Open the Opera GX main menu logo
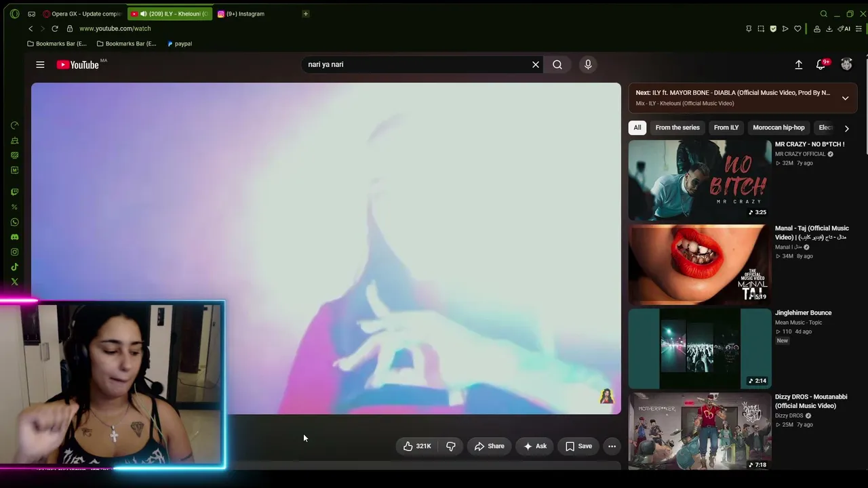Screen dimensions: 868x488 tap(15, 14)
